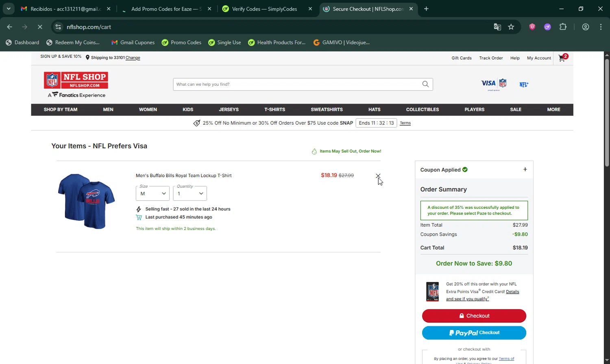Switch to Verify Codes SimplyCodes tab
The width and height of the screenshot is (610, 364).
coord(264,9)
